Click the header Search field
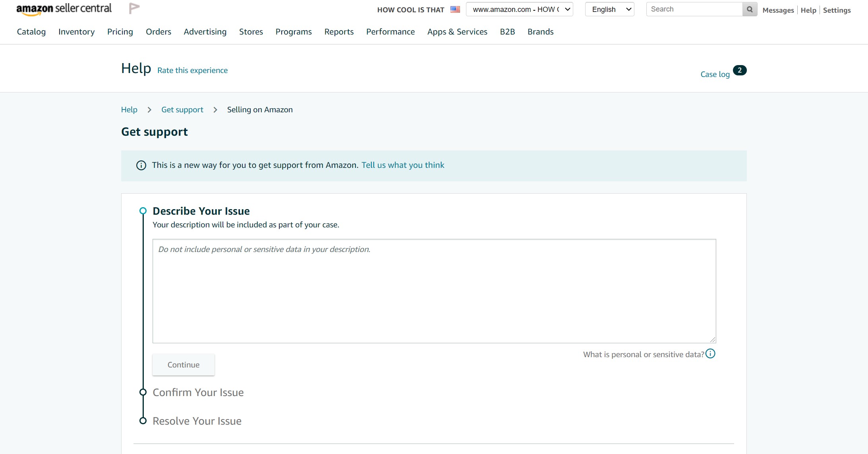Viewport: 868px width, 454px height. pos(694,9)
